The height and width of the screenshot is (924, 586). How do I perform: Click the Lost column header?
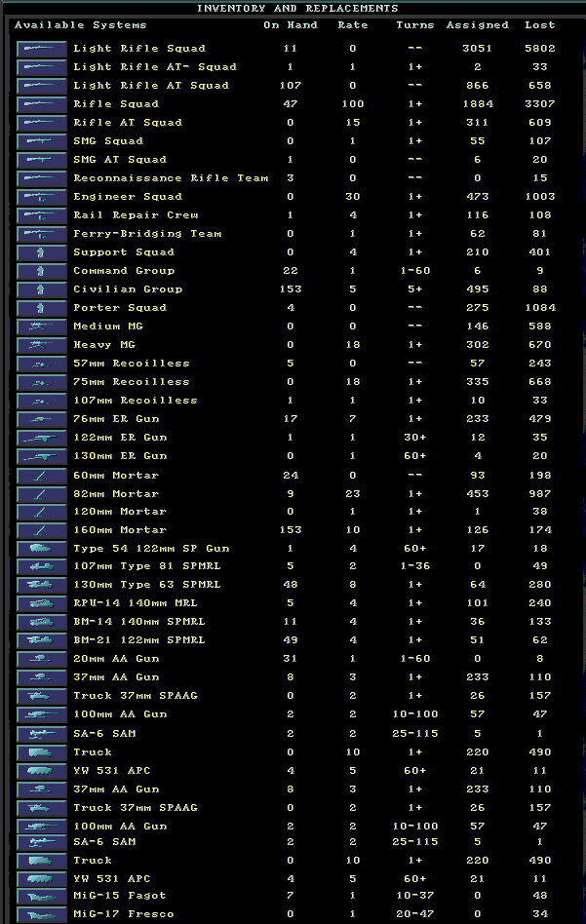click(540, 25)
